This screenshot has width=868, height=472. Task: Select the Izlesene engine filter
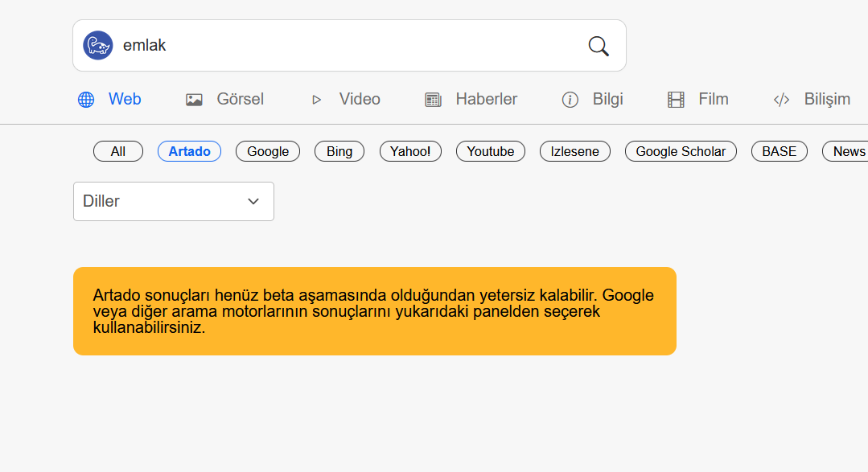574,151
